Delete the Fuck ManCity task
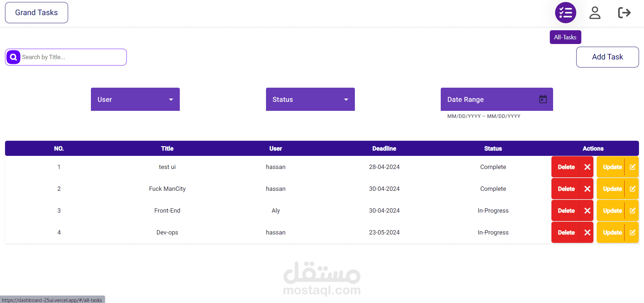The width and height of the screenshot is (644, 303). (x=572, y=189)
